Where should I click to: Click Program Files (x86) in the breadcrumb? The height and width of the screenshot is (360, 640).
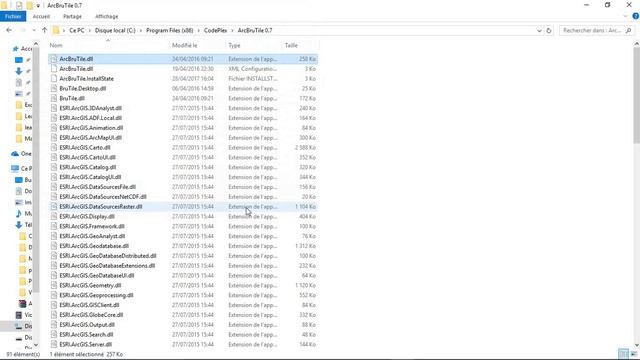[x=170, y=31]
